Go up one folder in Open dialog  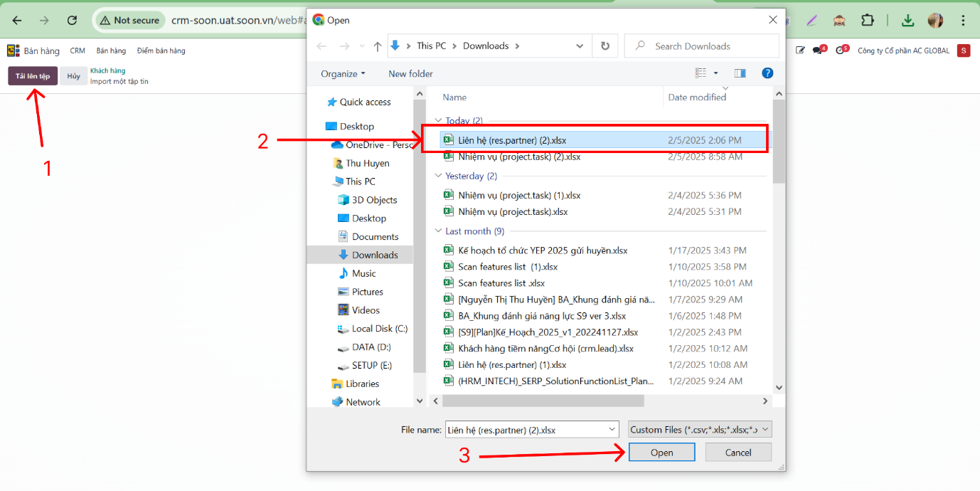[x=378, y=46]
